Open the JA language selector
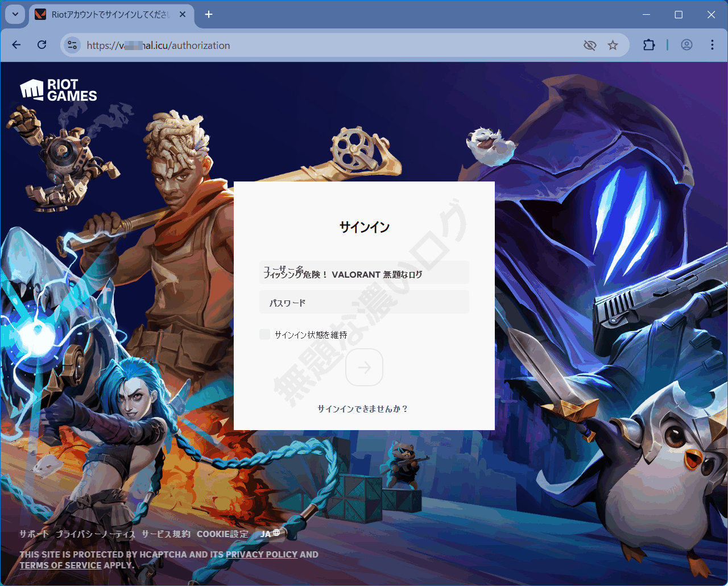This screenshot has width=728, height=586. (x=270, y=534)
